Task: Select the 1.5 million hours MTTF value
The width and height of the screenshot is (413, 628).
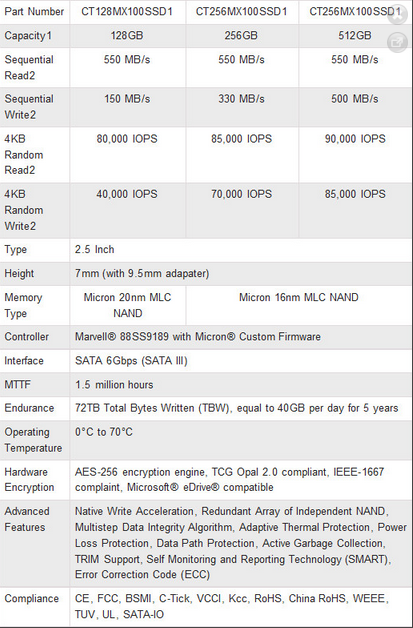Action: pyautogui.click(x=114, y=385)
